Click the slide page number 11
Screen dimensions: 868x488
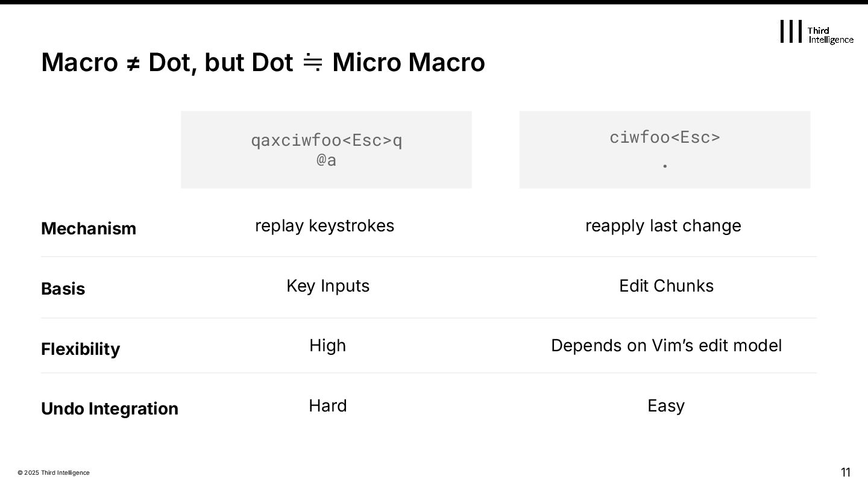click(x=845, y=472)
